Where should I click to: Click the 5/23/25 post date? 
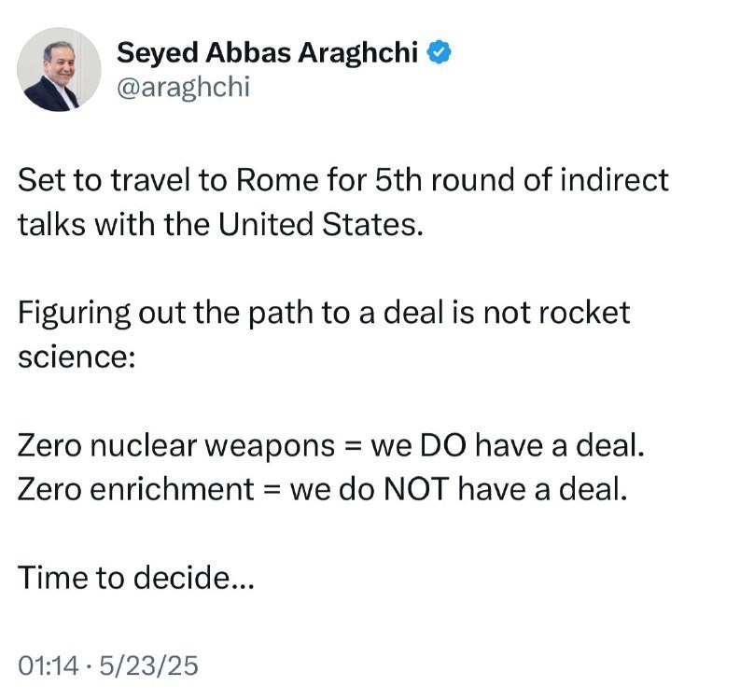[x=149, y=665]
